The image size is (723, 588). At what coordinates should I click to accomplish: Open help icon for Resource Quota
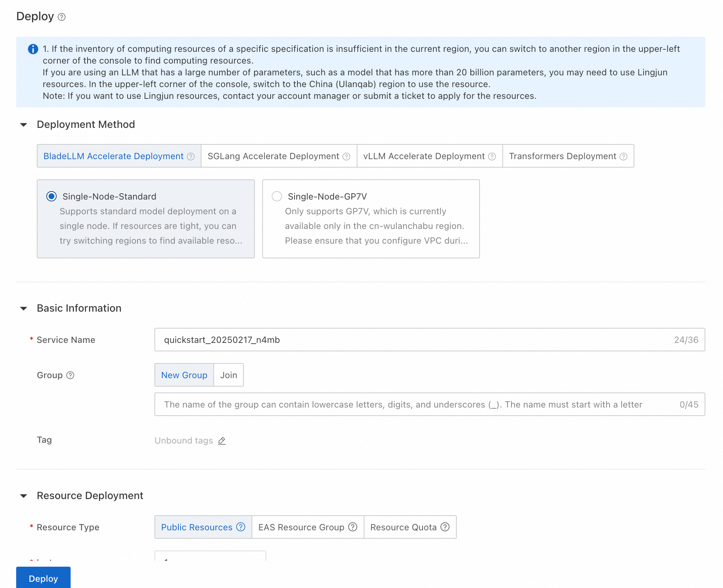pyautogui.click(x=445, y=527)
